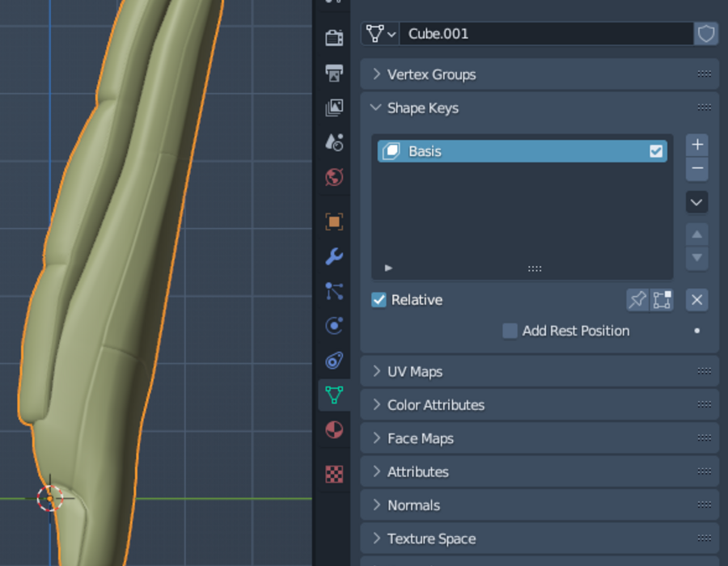
Task: Expand the Color Attributes panel
Action: (x=540, y=405)
